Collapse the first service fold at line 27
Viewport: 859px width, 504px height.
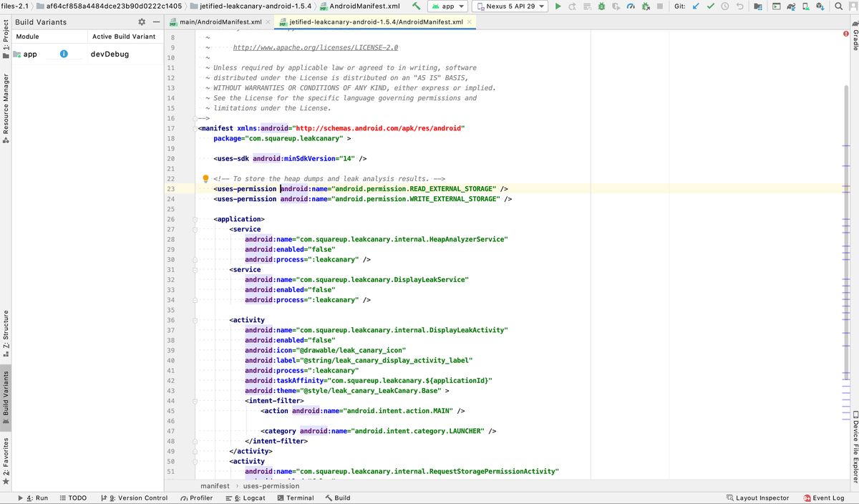[194, 228]
